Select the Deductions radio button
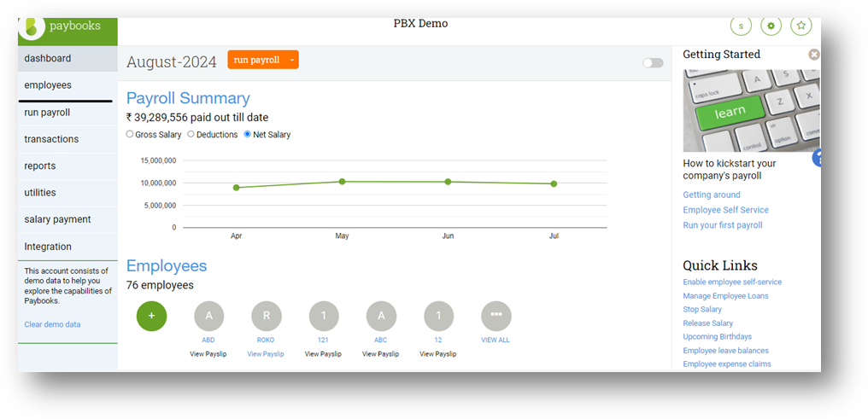Image resolution: width=868 pixels, height=419 pixels. pos(191,134)
